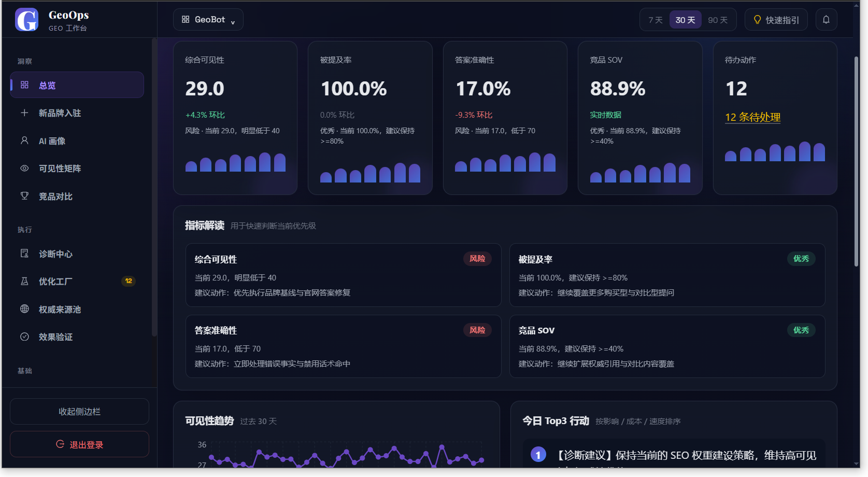Click the sidebar vertical scrollbar
The image size is (868, 477).
[154, 187]
